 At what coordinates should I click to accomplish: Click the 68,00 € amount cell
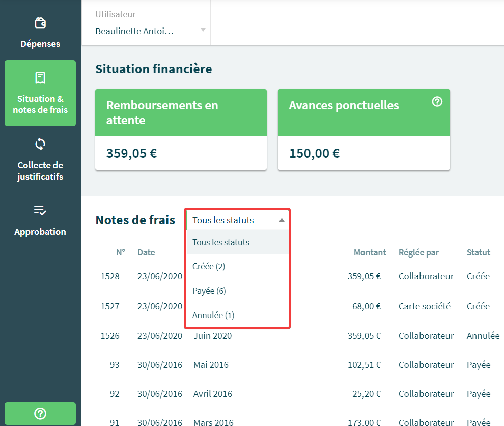367,306
